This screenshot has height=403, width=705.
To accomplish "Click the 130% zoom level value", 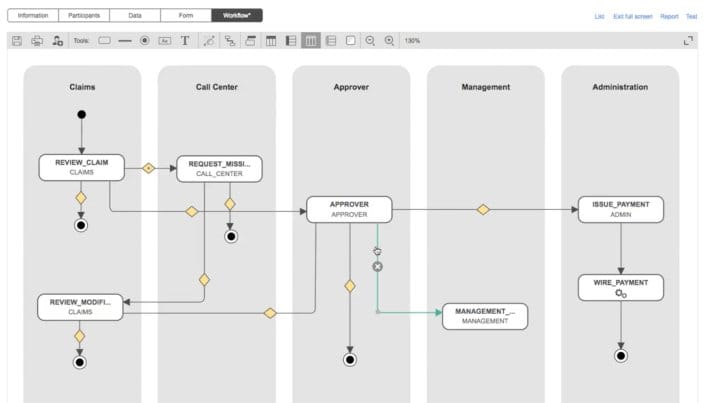I will (x=412, y=40).
